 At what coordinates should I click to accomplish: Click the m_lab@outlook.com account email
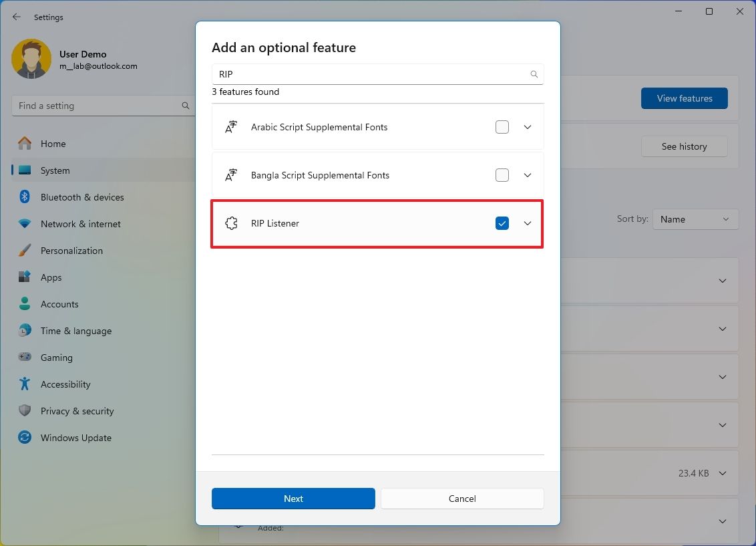(x=98, y=66)
